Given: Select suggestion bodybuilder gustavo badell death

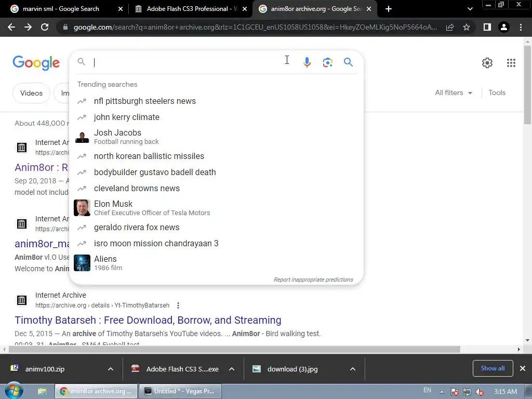Looking at the screenshot, I should click(x=216, y=172).
